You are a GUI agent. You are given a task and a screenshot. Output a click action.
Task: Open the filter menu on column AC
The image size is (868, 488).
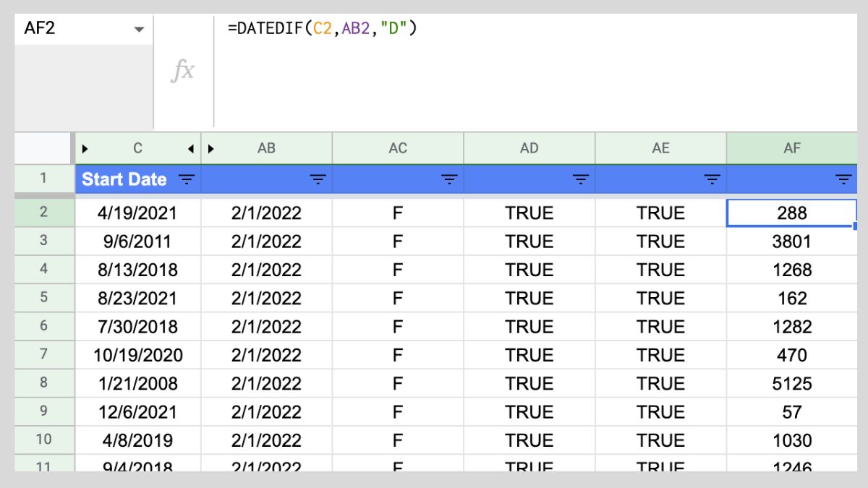pyautogui.click(x=447, y=179)
